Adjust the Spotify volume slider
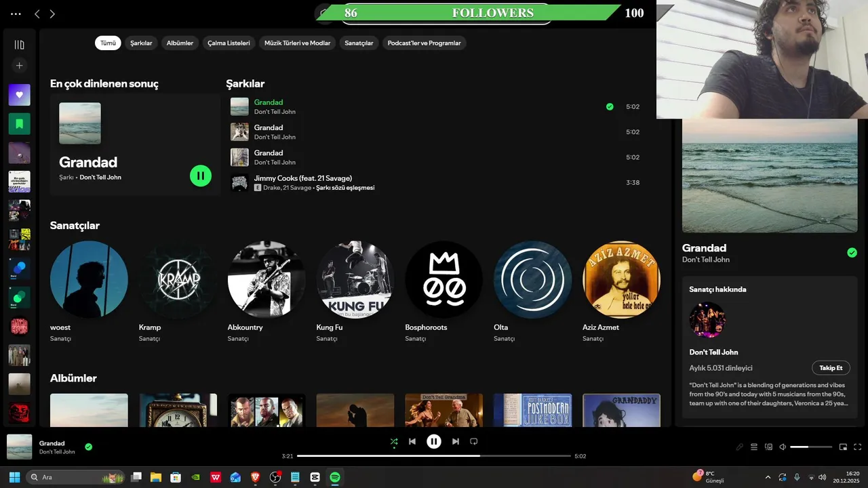868x488 pixels. pyautogui.click(x=811, y=447)
